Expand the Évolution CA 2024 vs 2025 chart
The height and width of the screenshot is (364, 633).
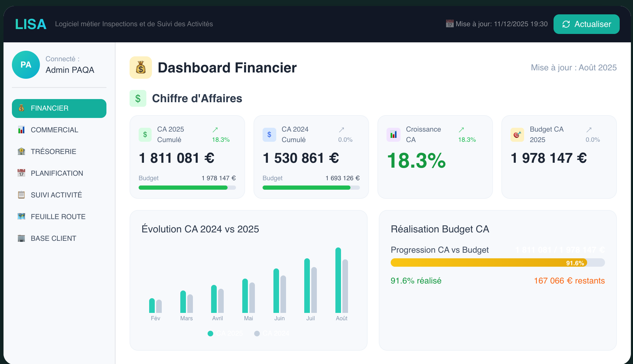tap(200, 229)
